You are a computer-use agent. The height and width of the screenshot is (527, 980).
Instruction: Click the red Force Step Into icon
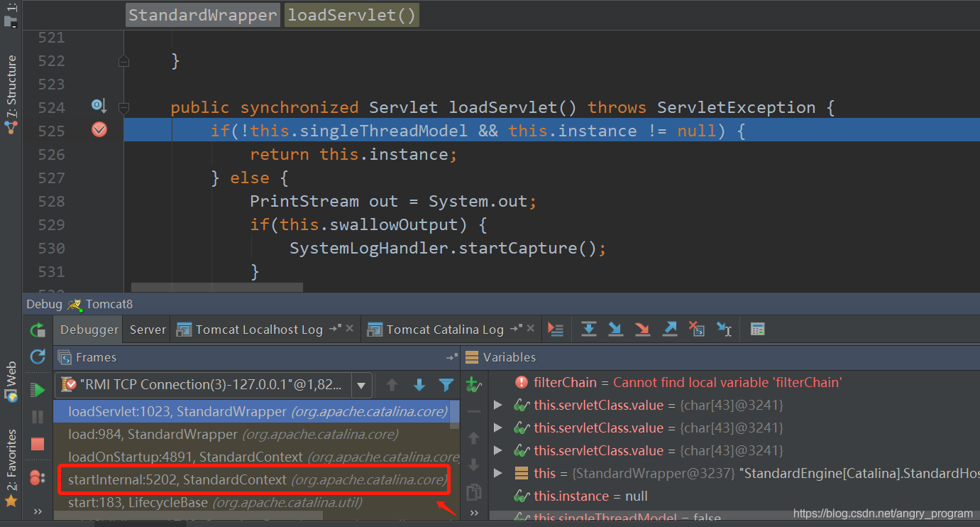(642, 330)
